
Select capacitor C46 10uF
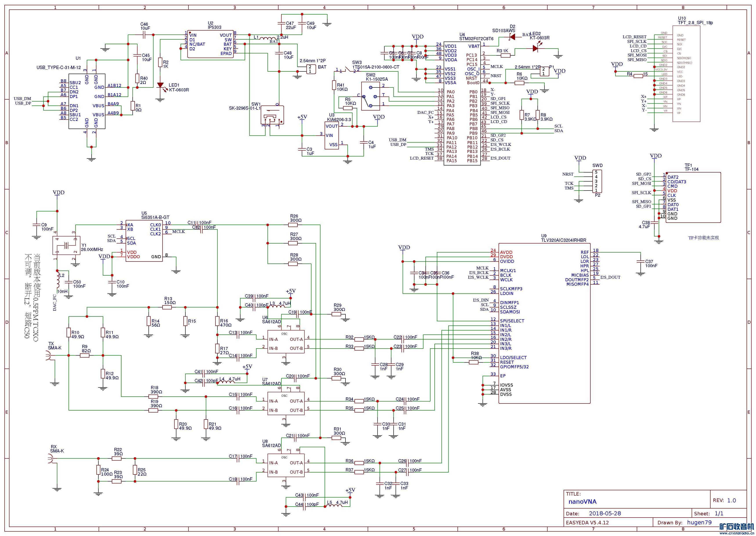tap(144, 35)
